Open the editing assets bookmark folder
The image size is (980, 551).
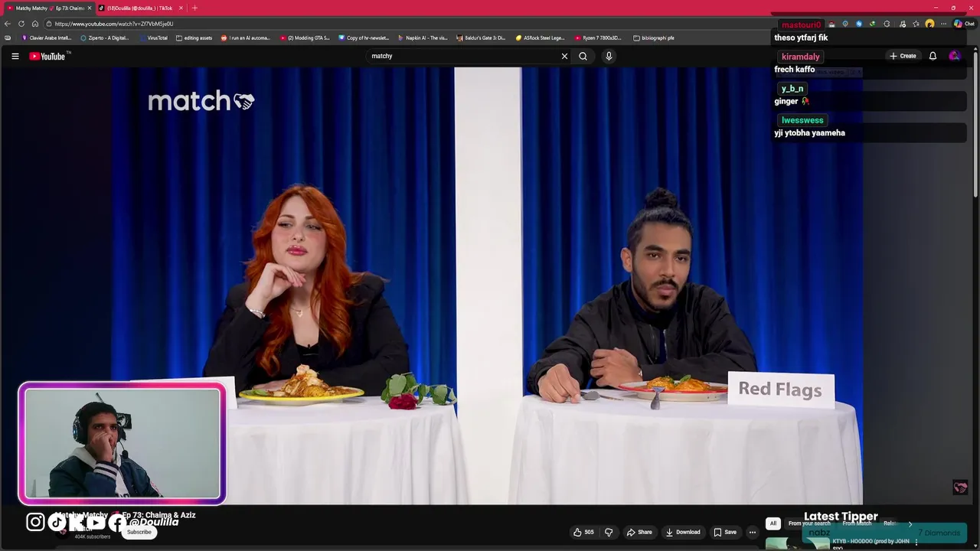click(194, 37)
